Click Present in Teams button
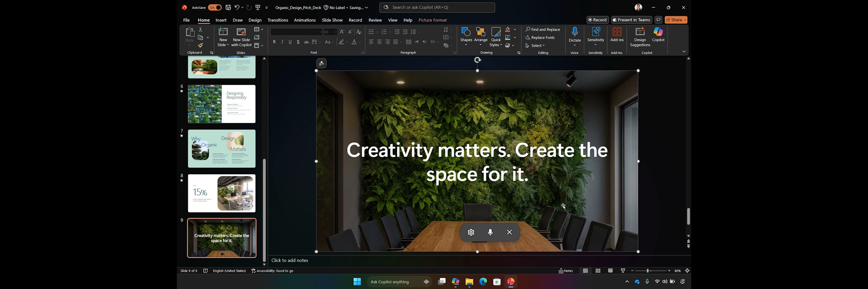The width and height of the screenshot is (868, 289). 632,20
